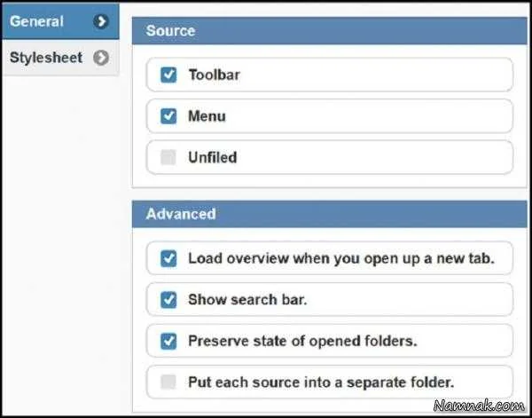Check Put each source into separate folder
This screenshot has height=418, width=532.
coord(168,382)
